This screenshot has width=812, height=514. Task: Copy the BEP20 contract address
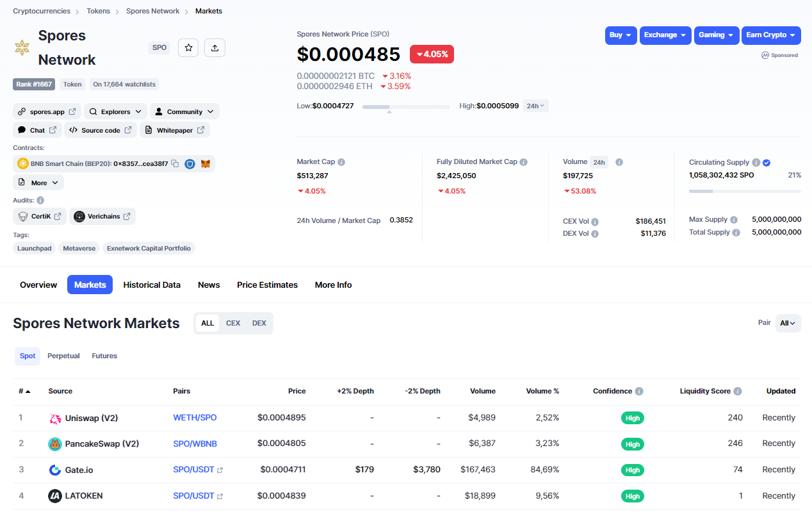click(175, 164)
